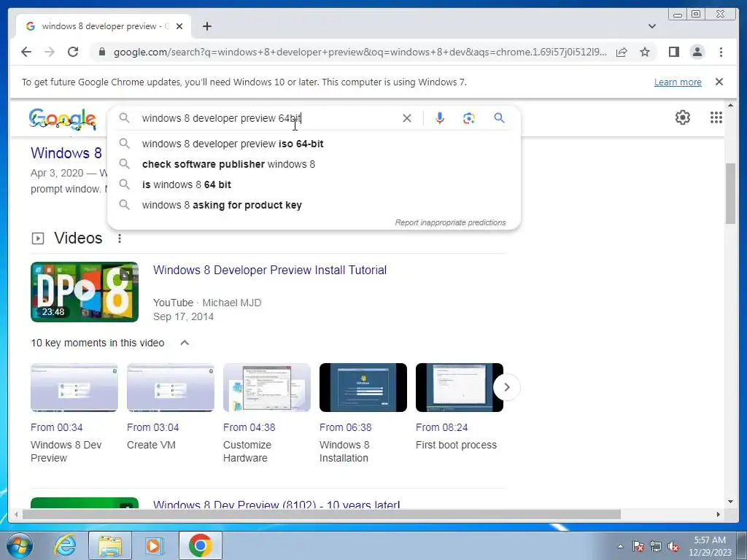Open the Windows Start menu orb
The height and width of the screenshot is (560, 747).
(20, 545)
